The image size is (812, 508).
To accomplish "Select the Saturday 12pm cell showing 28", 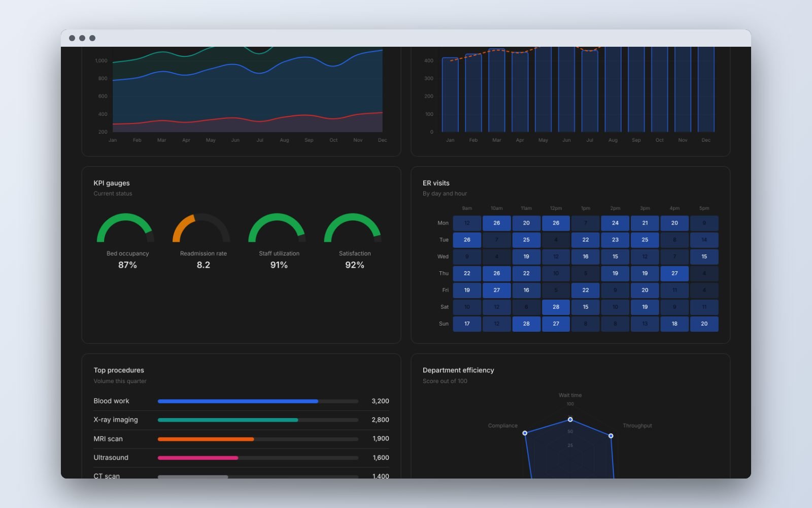I will point(556,307).
